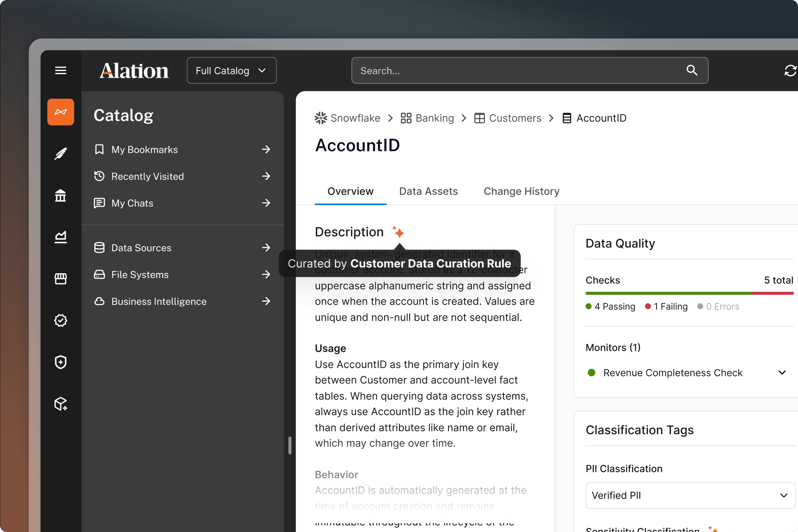This screenshot has height=532, width=798.
Task: Open the feather compose sidebar icon
Action: (x=61, y=154)
